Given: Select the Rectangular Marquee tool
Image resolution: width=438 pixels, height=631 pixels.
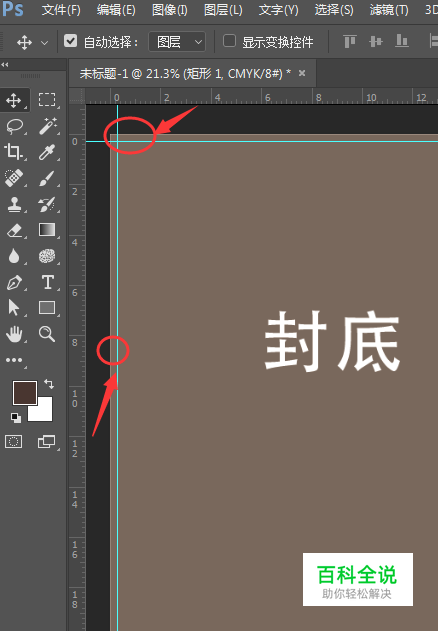Looking at the screenshot, I should [x=47, y=99].
